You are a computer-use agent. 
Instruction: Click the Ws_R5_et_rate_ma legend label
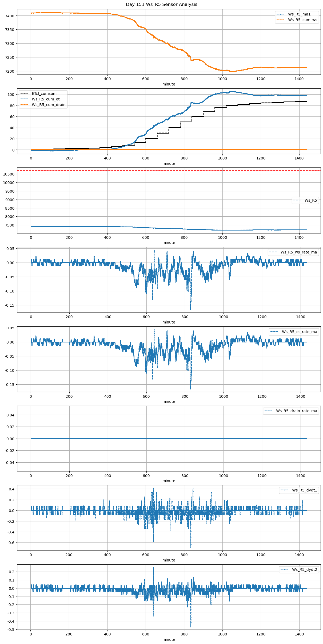point(299,332)
